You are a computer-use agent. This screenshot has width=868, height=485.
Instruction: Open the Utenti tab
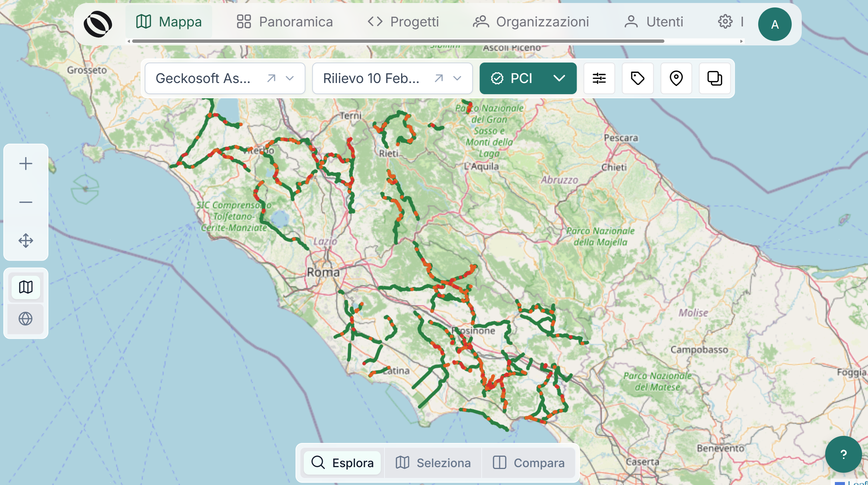(654, 22)
